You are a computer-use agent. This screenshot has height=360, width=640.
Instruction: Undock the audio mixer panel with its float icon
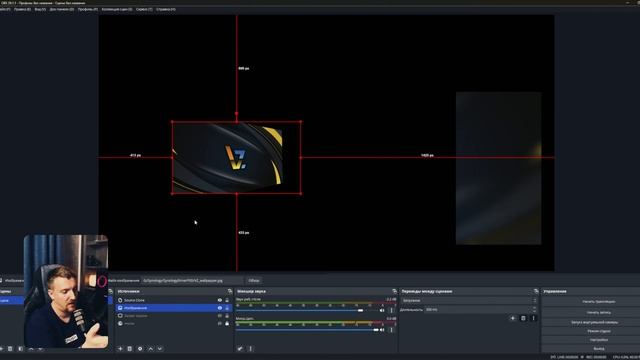(394, 291)
